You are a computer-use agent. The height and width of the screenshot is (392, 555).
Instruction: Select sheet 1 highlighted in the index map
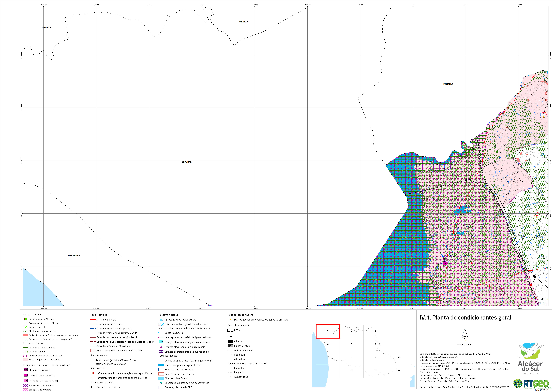328,331
